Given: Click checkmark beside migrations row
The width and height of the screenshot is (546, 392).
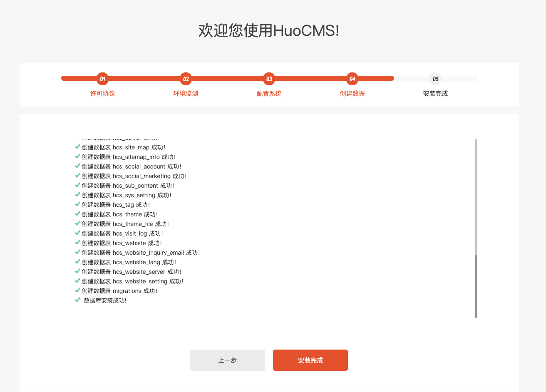Looking at the screenshot, I should click(77, 290).
